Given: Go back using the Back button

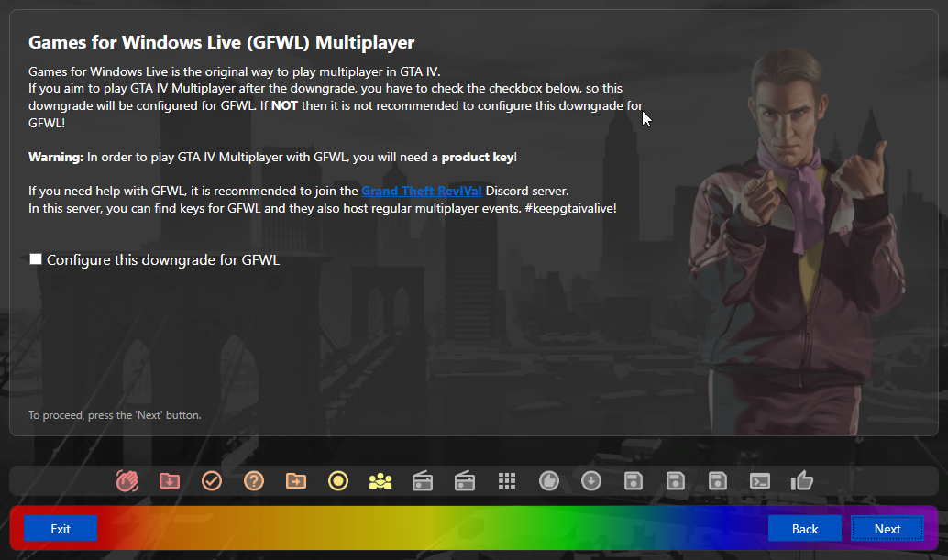Looking at the screenshot, I should (805, 529).
